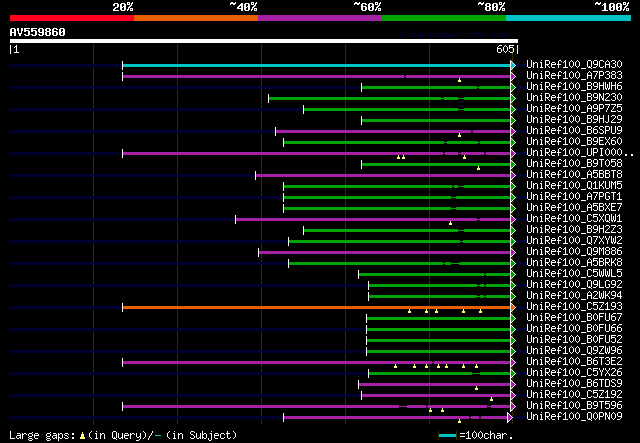Choose the UniRef100_B9T058 label

(574, 164)
